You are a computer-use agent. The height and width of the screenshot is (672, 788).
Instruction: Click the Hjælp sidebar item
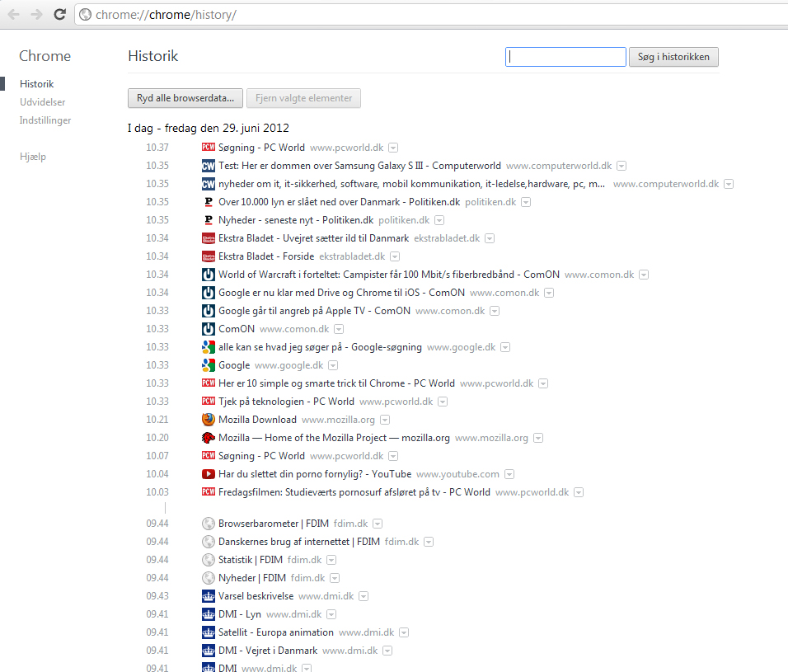click(x=33, y=157)
